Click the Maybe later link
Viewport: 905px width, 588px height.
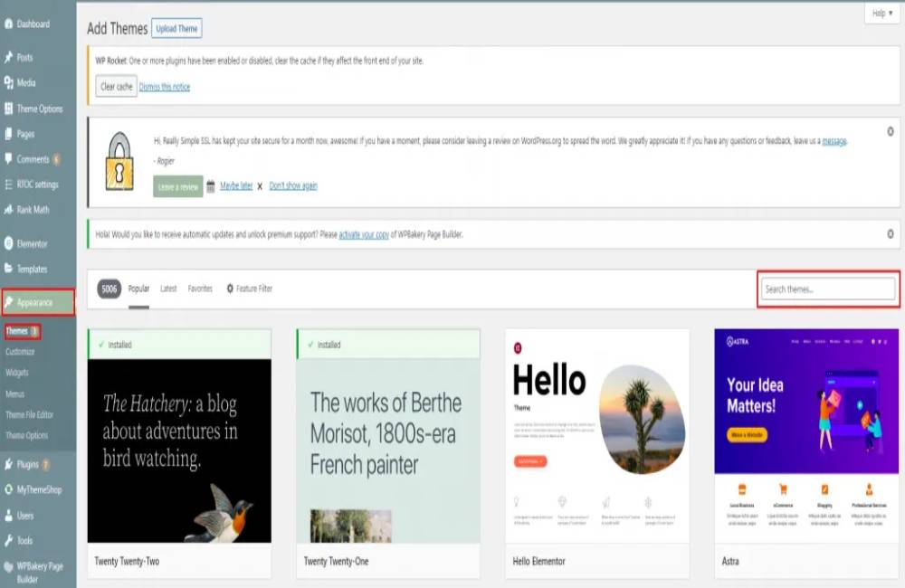tap(236, 185)
